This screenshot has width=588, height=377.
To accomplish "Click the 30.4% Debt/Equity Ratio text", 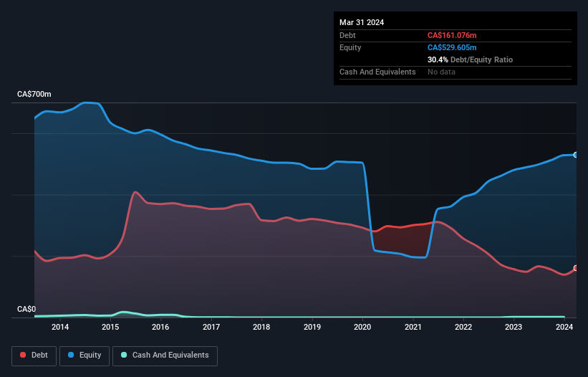I will click(470, 59).
